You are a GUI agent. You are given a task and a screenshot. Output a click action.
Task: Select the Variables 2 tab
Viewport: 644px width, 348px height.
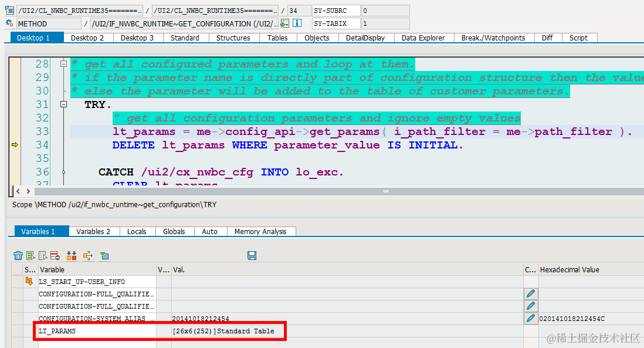93,231
